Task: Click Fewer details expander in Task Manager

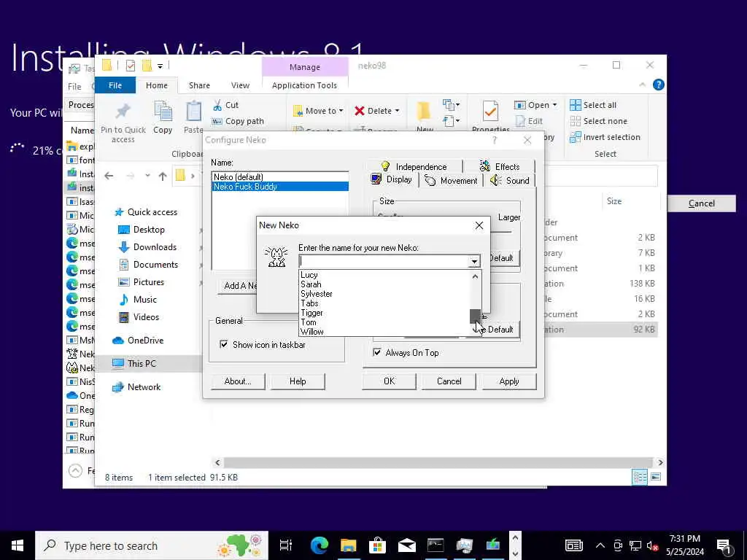Action: click(x=75, y=471)
